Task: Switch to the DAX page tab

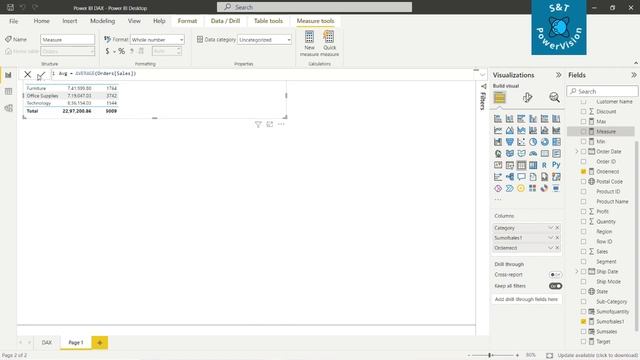Action: click(x=47, y=342)
